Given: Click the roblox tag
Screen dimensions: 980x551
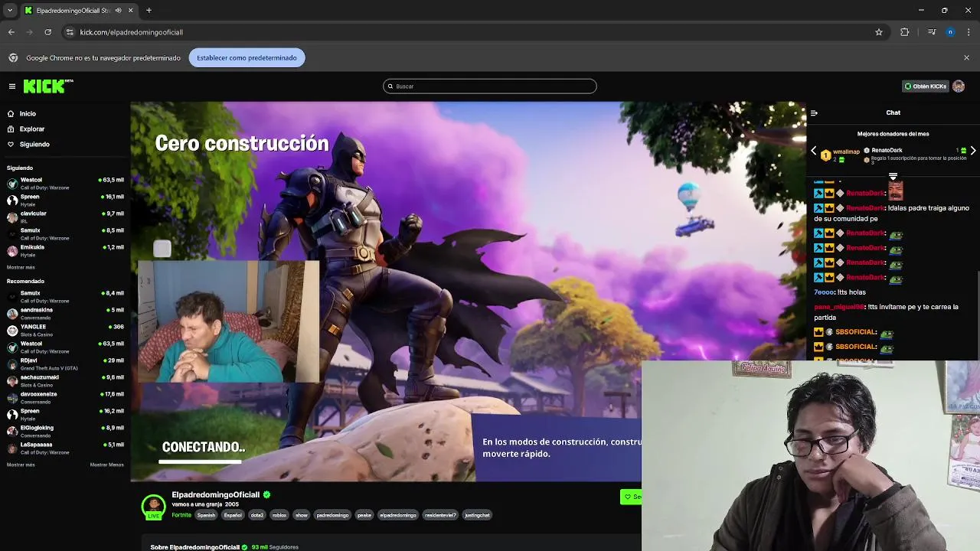Looking at the screenshot, I should point(279,515).
